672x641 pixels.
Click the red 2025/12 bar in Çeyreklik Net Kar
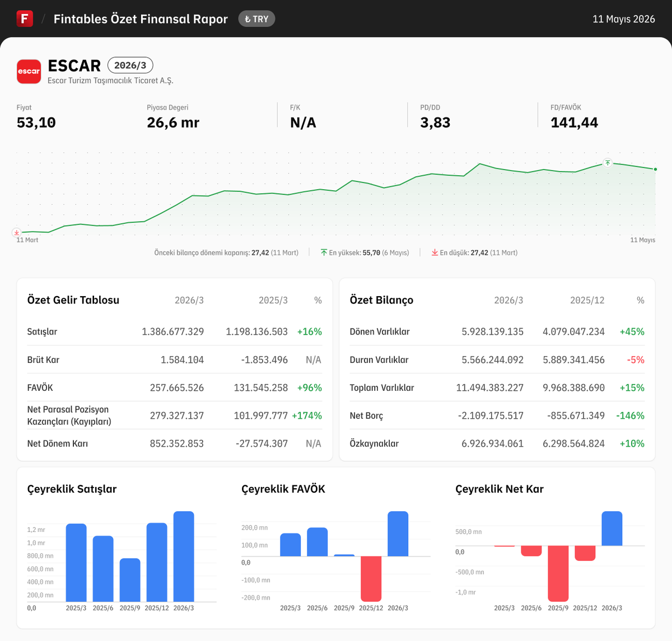pyautogui.click(x=585, y=553)
